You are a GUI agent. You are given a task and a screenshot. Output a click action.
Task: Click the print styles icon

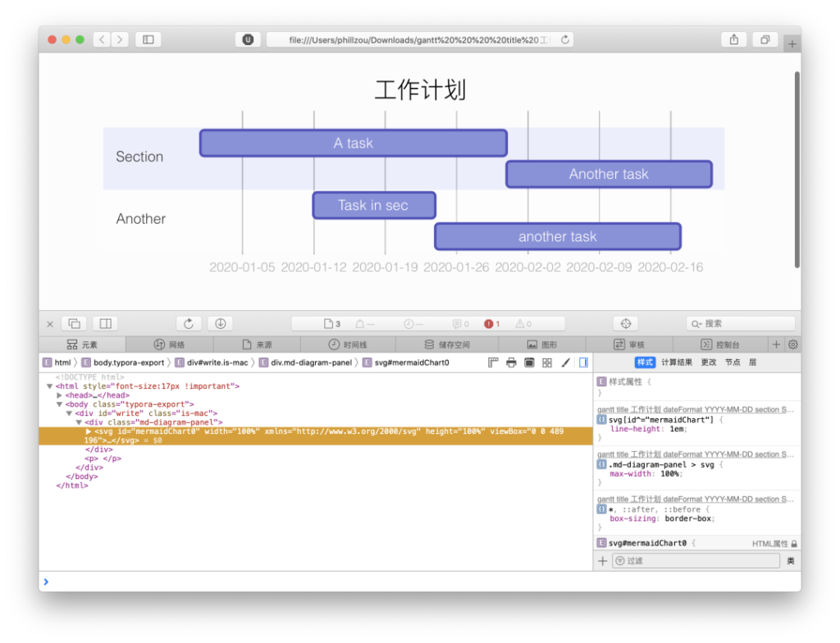511,363
